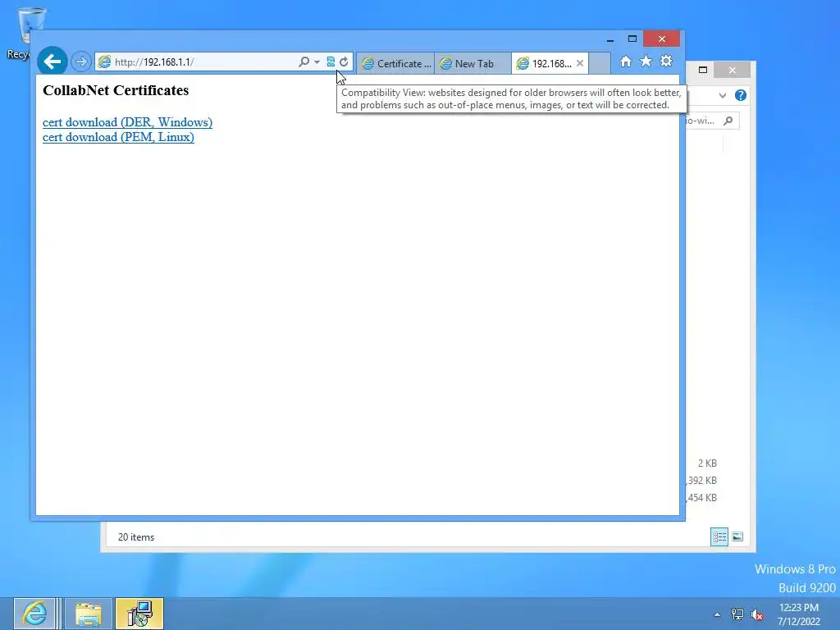
Task: Minimize the Internet Explorer window
Action: pyautogui.click(x=610, y=39)
